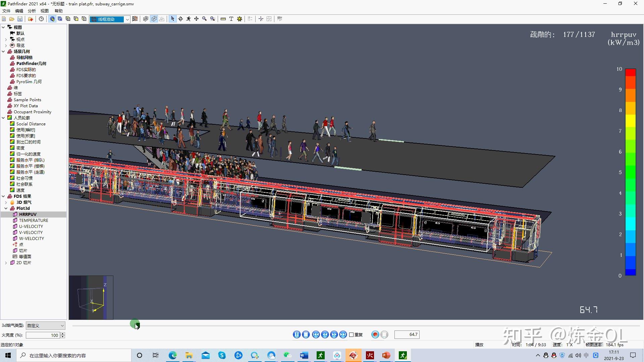Viewport: 644px width, 362px height.
Task: Select the pan move arrows tool
Action: (x=196, y=19)
